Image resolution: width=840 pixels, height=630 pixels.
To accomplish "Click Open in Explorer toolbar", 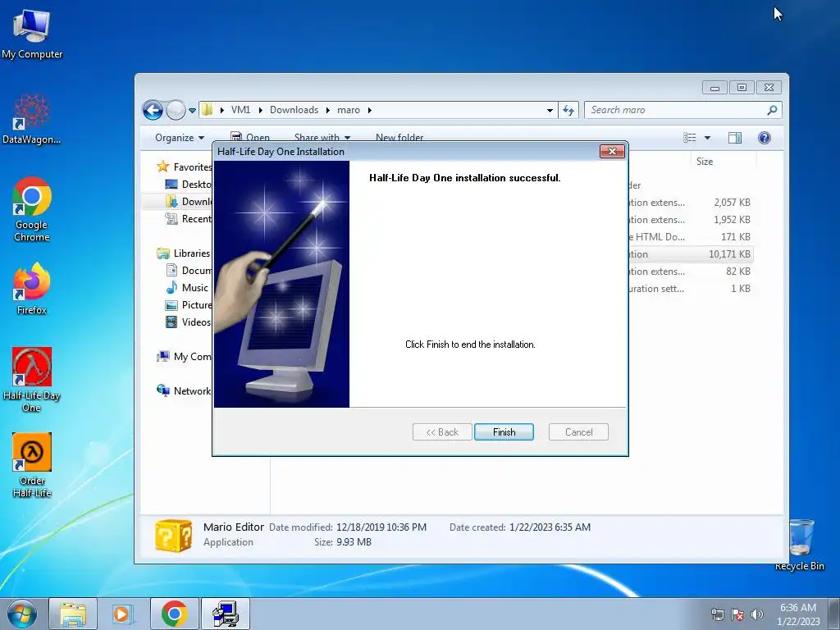I will [250, 138].
